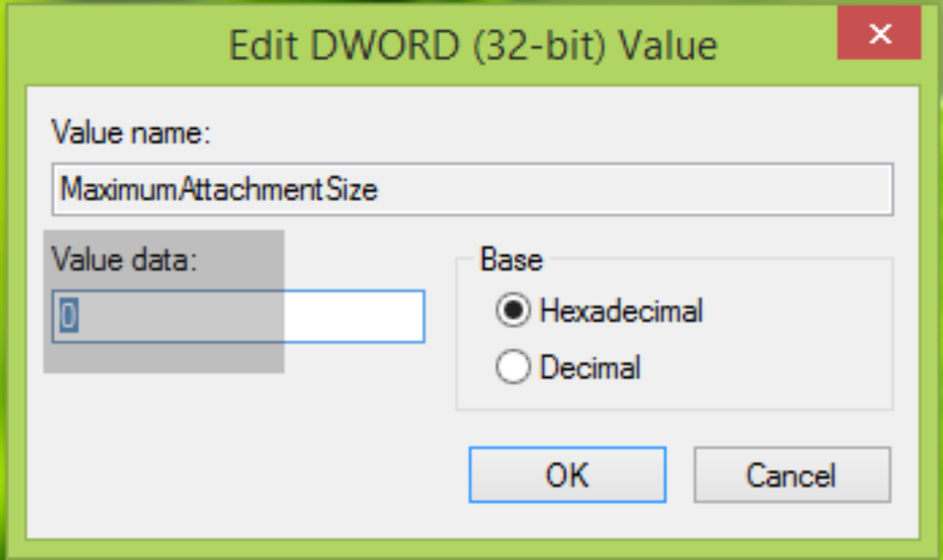Click the Value data input field
Viewport: 943px width, 560px height.
pos(238,317)
